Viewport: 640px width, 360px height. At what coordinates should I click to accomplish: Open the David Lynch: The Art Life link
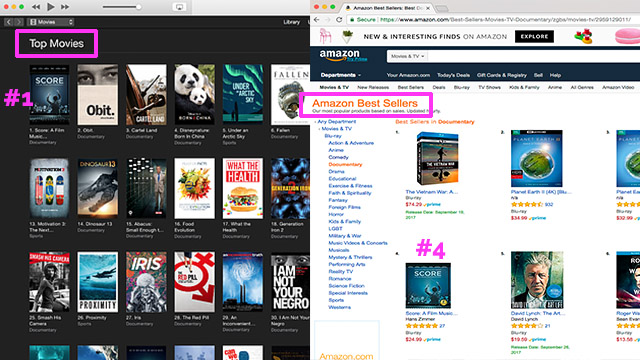[x=538, y=313]
